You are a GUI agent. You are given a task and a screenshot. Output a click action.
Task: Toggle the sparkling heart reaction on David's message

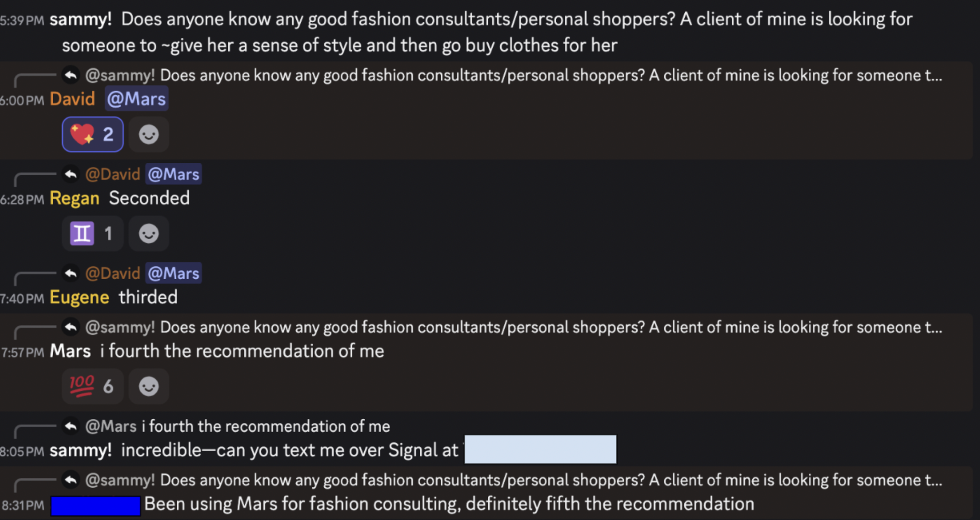[93, 134]
